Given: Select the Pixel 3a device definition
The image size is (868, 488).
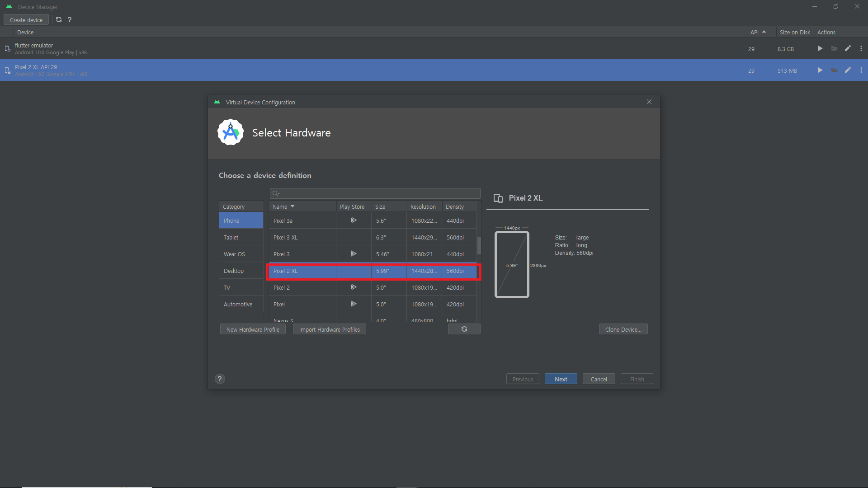Looking at the screenshot, I should (x=373, y=221).
